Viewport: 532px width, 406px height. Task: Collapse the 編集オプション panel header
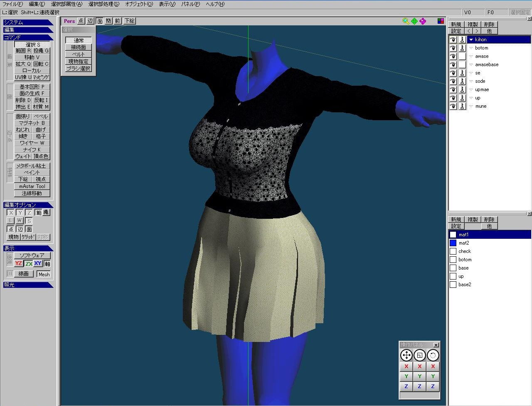point(28,205)
